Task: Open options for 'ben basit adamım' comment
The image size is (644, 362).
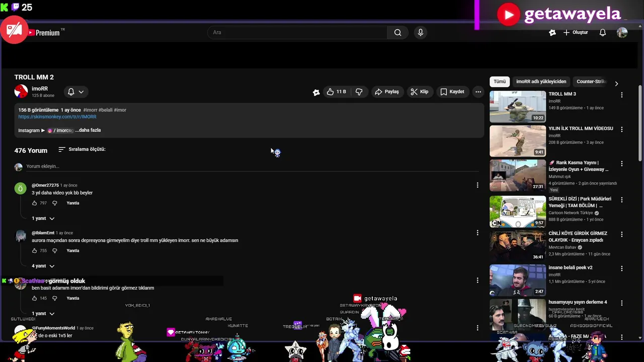Action: (x=477, y=280)
